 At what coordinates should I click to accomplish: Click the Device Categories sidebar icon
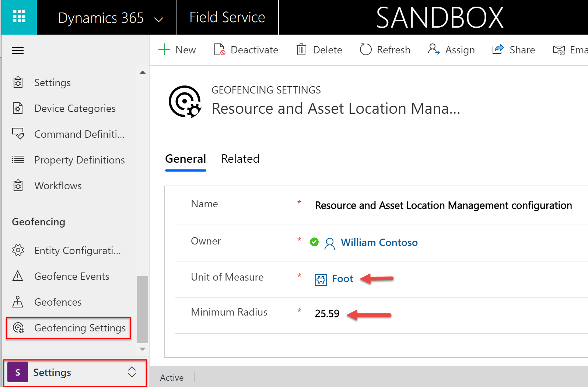pyautogui.click(x=18, y=108)
